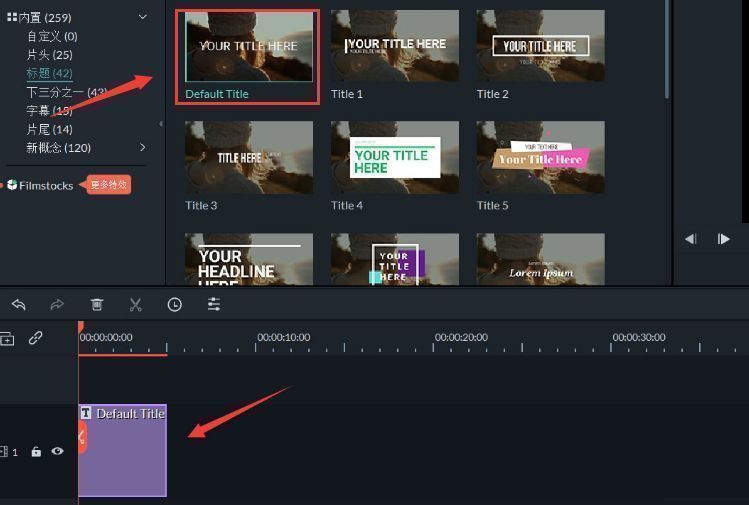Click the 更多特效 badge button
749x505 pixels.
pos(109,185)
